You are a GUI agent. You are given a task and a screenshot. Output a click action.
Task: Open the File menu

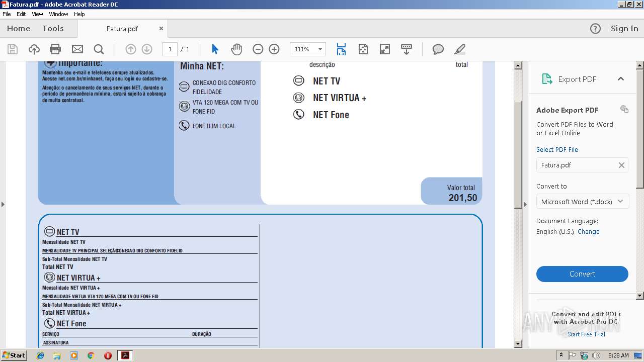(7, 14)
